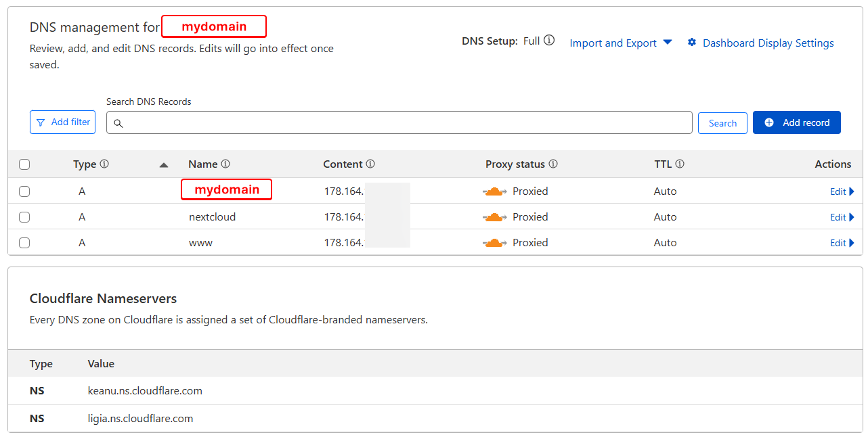
Task: Click the TTL column header
Action: [663, 164]
